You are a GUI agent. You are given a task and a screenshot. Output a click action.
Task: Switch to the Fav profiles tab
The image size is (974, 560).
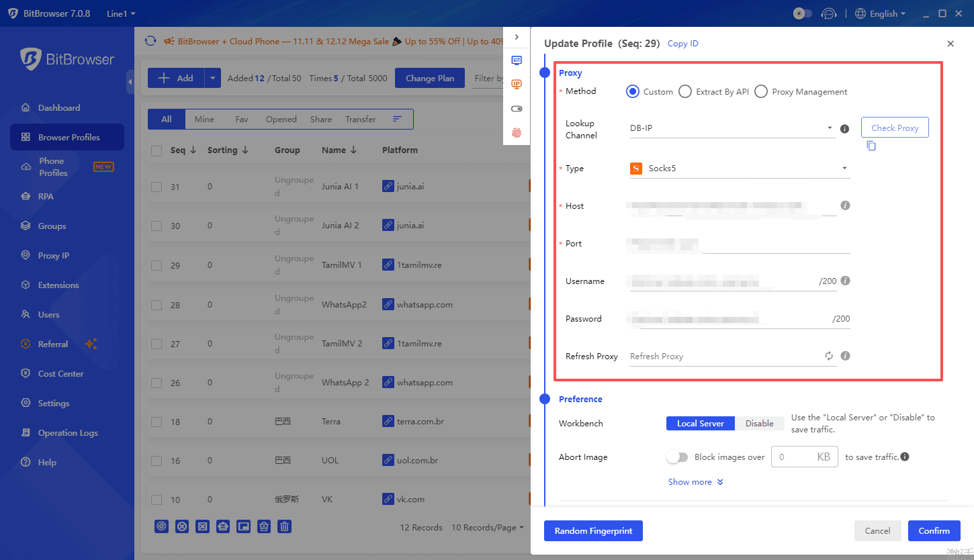click(241, 119)
